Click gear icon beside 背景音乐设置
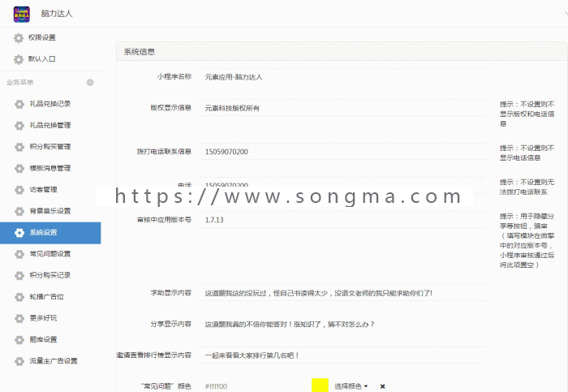The height and width of the screenshot is (392, 568). pos(19,211)
